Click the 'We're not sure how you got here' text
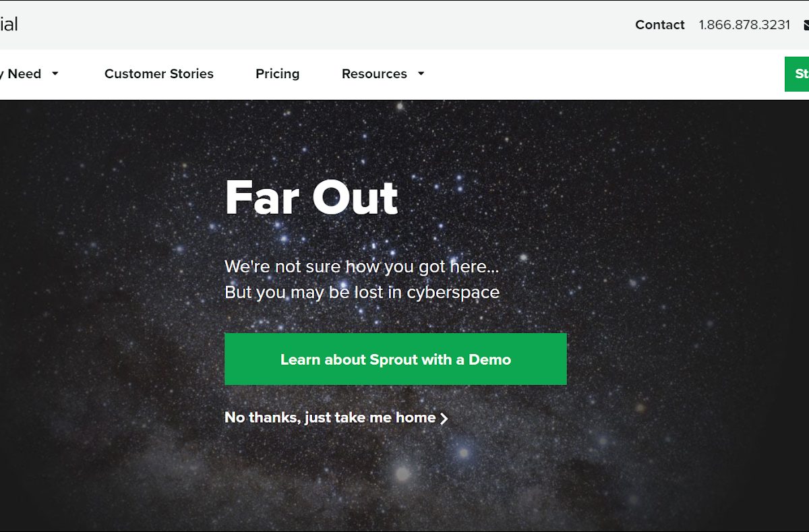Viewport: 809px width, 532px height. tap(361, 266)
